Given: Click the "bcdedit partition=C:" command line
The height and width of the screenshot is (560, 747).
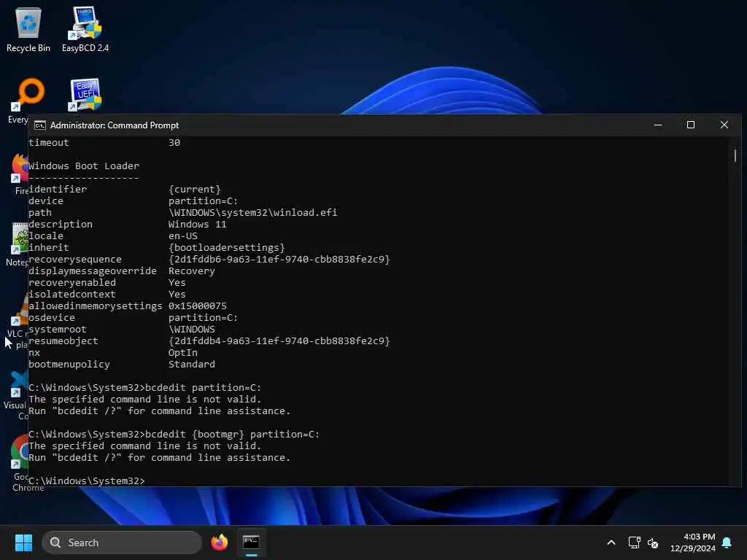Looking at the screenshot, I should [145, 388].
